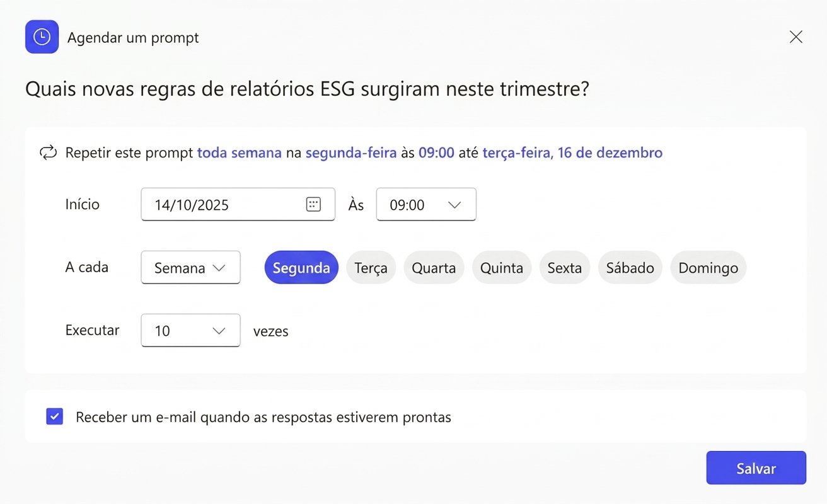Click the "toda semana" link

240,153
